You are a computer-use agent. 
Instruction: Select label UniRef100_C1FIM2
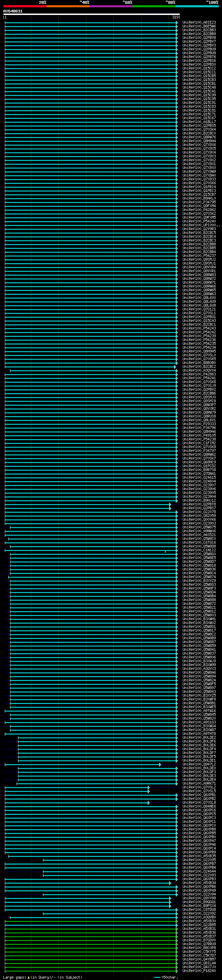pyautogui.click(x=199, y=443)
